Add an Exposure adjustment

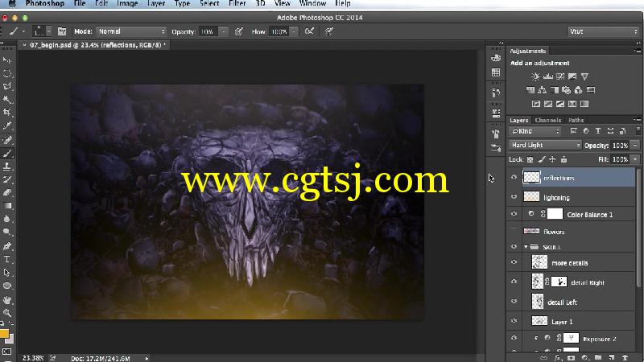[572, 76]
